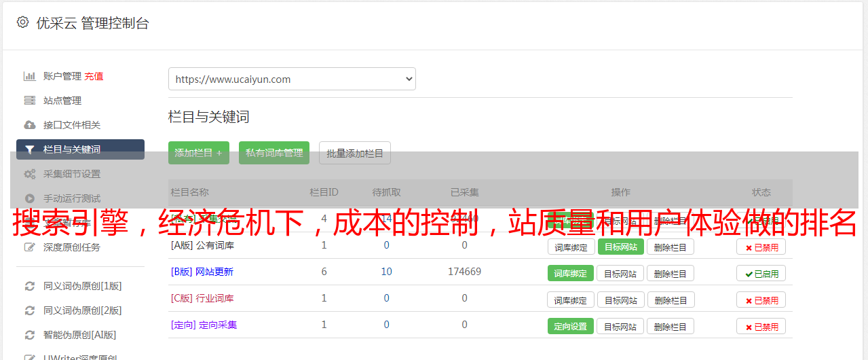The image size is (868, 360).
Task: Click the 状态 column header
Action: (x=761, y=192)
